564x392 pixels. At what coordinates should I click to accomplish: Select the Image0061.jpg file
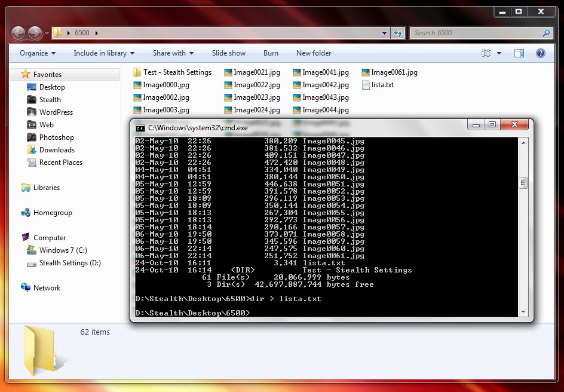pyautogui.click(x=394, y=72)
